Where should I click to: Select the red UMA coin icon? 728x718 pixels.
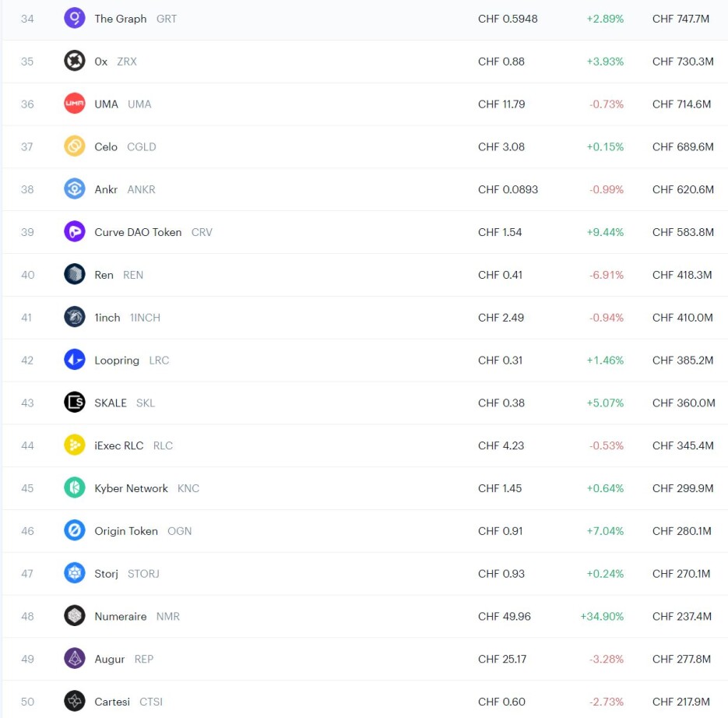coord(74,104)
